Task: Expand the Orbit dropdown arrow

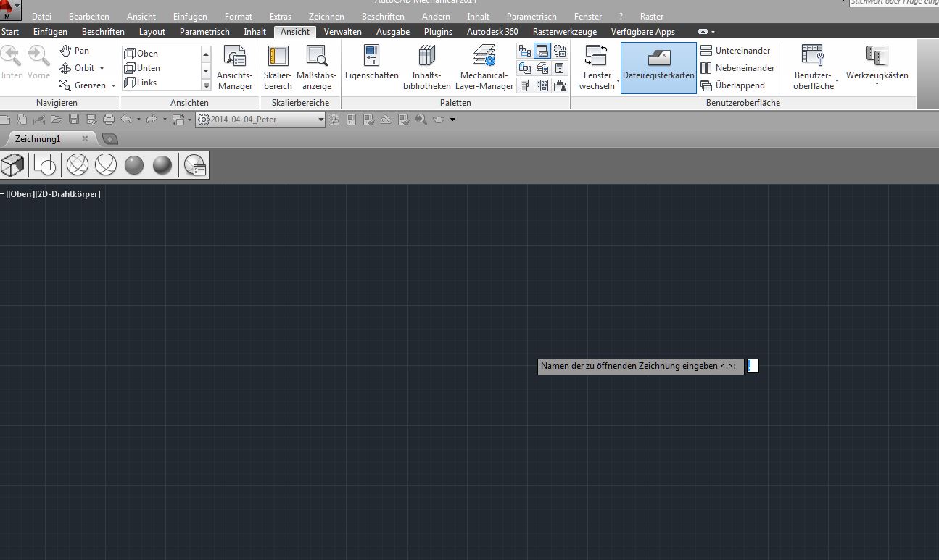Action: [102, 69]
